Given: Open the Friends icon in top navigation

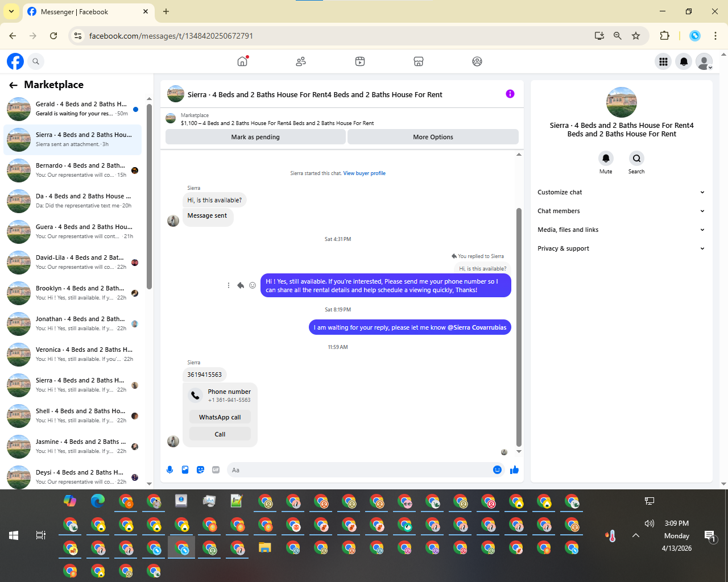Looking at the screenshot, I should coord(301,61).
